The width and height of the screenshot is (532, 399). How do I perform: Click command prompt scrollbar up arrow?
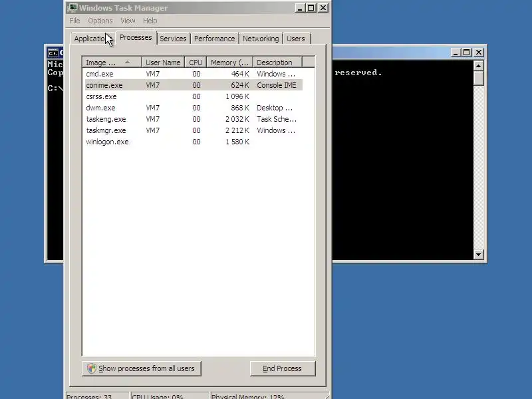478,66
